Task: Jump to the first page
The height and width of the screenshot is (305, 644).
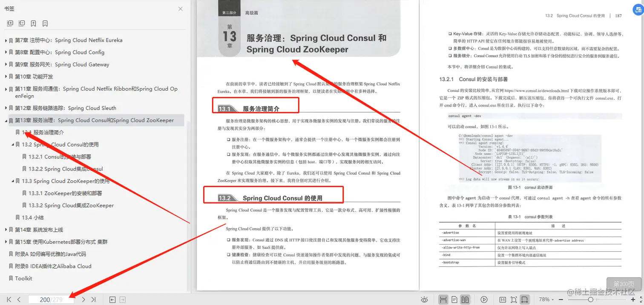Action: [9, 299]
